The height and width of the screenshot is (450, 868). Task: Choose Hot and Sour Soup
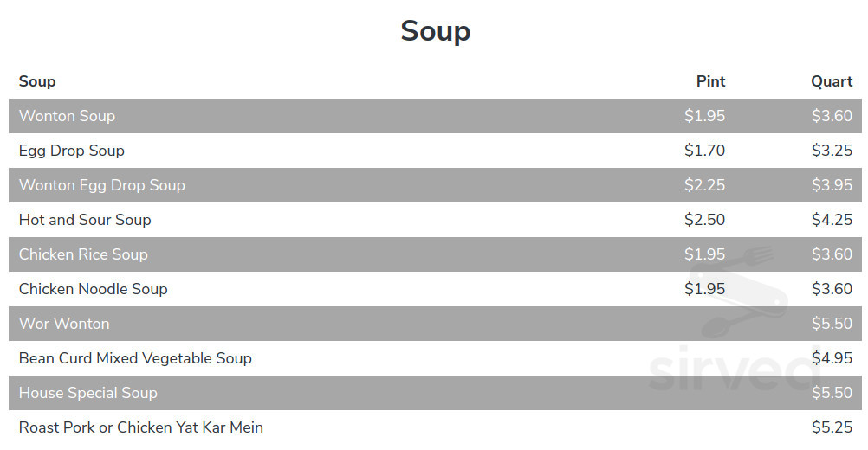(85, 220)
